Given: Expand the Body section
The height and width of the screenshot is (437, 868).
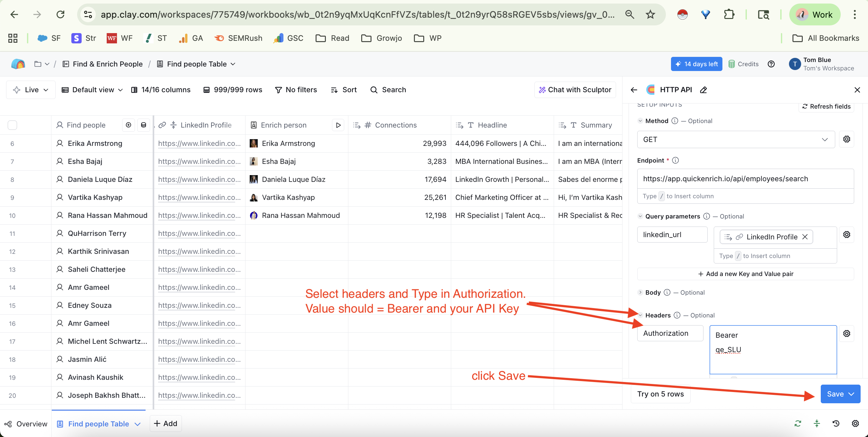Looking at the screenshot, I should tap(640, 292).
